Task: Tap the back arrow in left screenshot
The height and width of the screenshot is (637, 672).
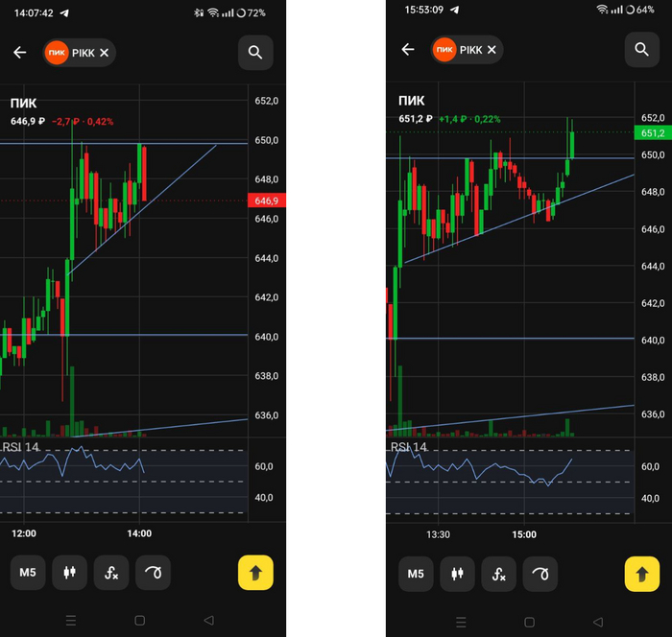Action: (20, 53)
